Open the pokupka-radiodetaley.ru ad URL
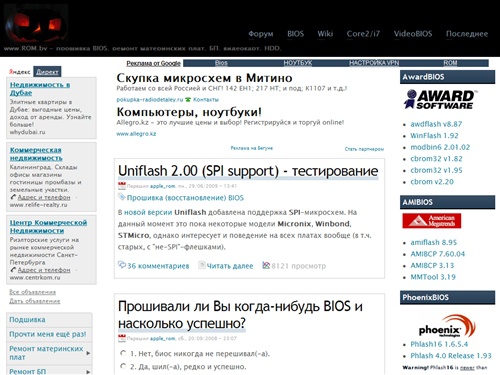 150,99
